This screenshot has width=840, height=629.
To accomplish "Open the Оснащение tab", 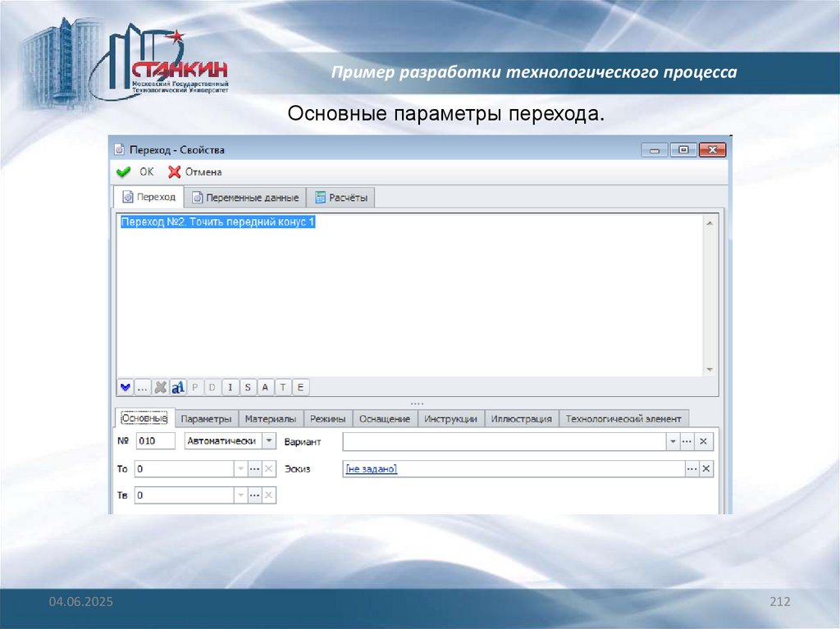I will click(x=385, y=419).
